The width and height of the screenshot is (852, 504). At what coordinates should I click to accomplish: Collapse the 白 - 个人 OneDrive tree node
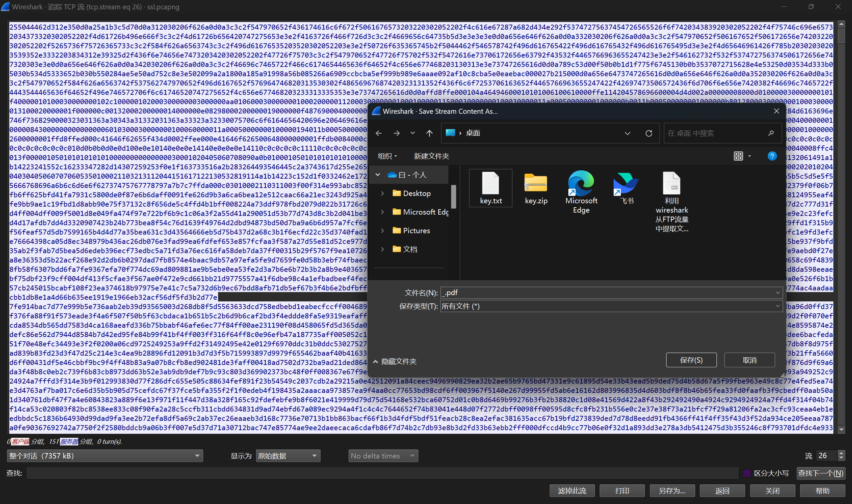pyautogui.click(x=378, y=175)
